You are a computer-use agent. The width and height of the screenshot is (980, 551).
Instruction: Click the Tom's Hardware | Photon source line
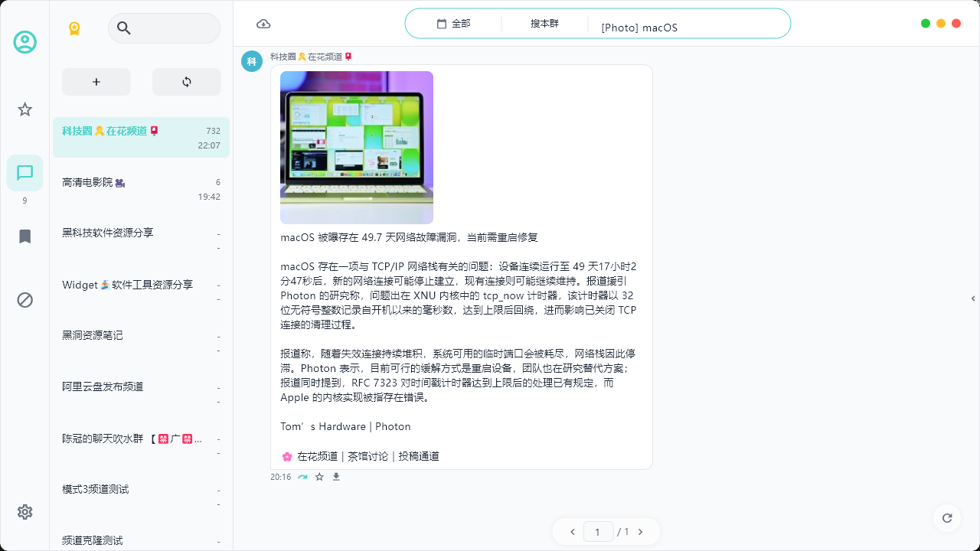point(345,426)
